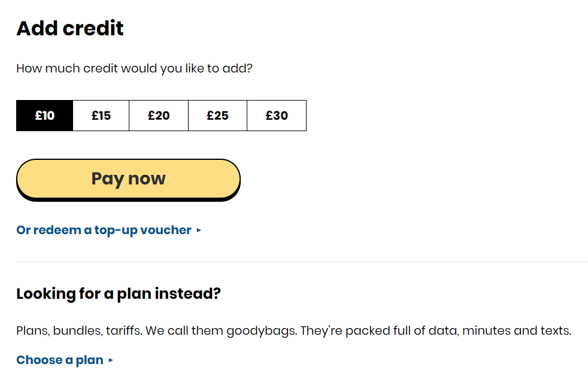
Task: Open the redeem a top-up voucher link
Action: pos(104,230)
